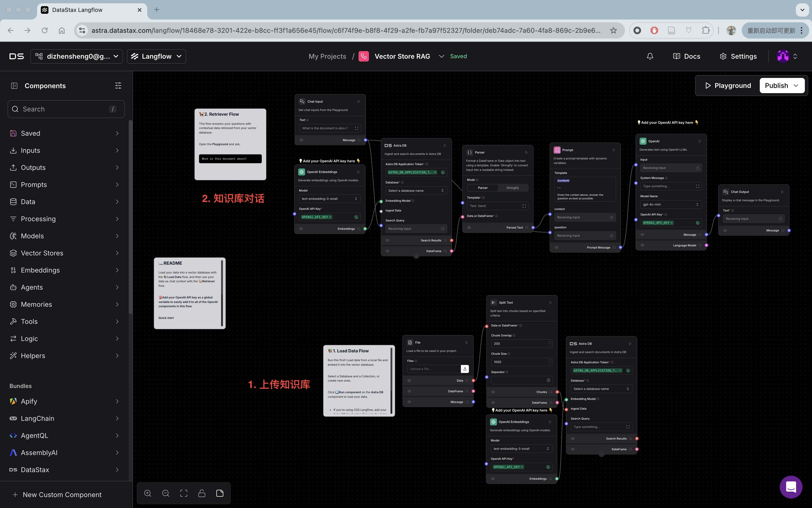Select Parser mode in Parser node

[483, 188]
